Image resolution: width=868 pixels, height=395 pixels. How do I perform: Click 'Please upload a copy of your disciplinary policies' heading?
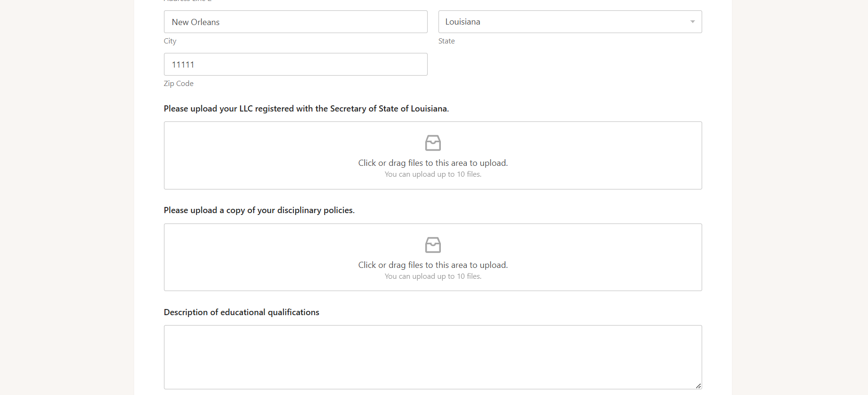coord(259,210)
